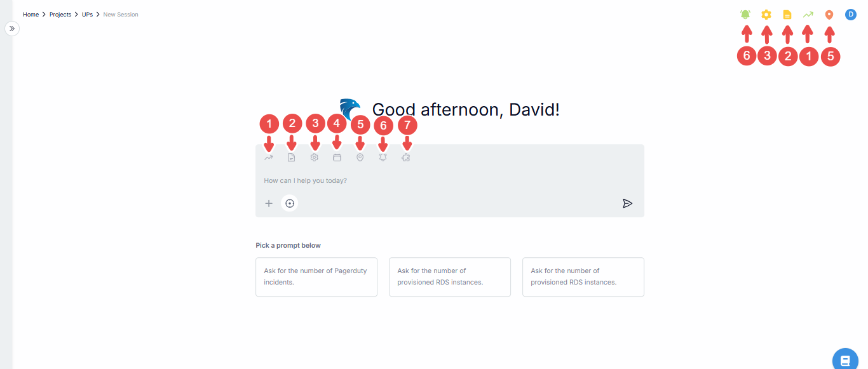Click the green trend arrow in the header
This screenshot has width=868, height=369.
click(x=808, y=15)
